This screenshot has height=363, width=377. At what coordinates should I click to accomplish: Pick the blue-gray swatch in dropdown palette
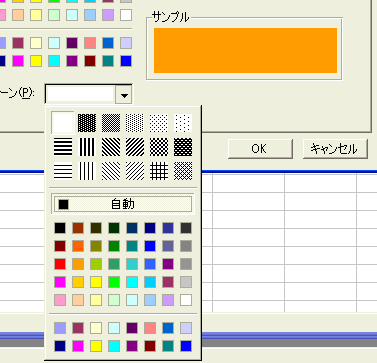click(x=168, y=246)
